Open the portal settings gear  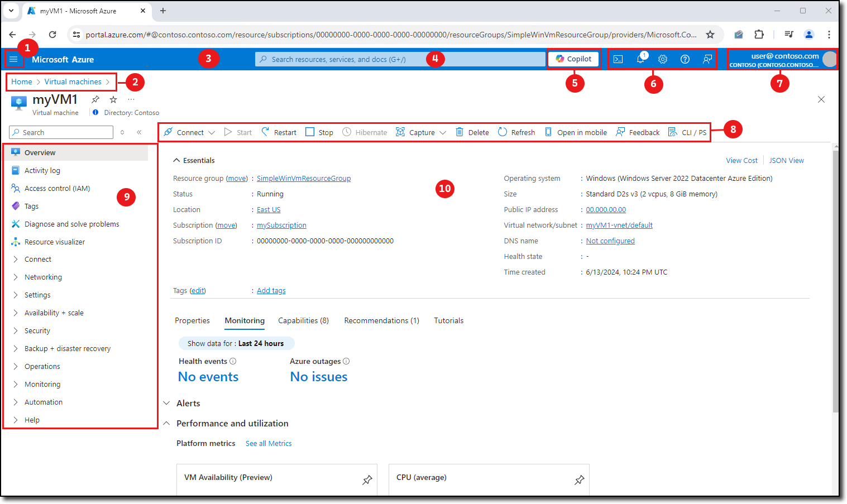(x=663, y=59)
